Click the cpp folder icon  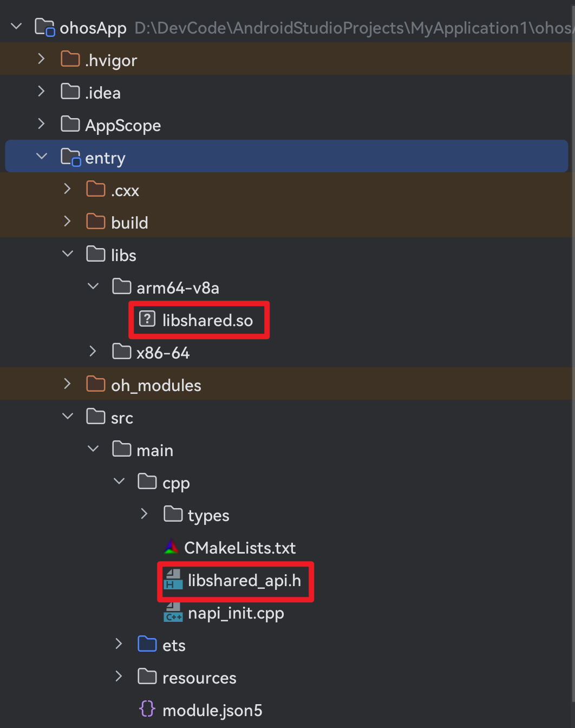click(147, 481)
